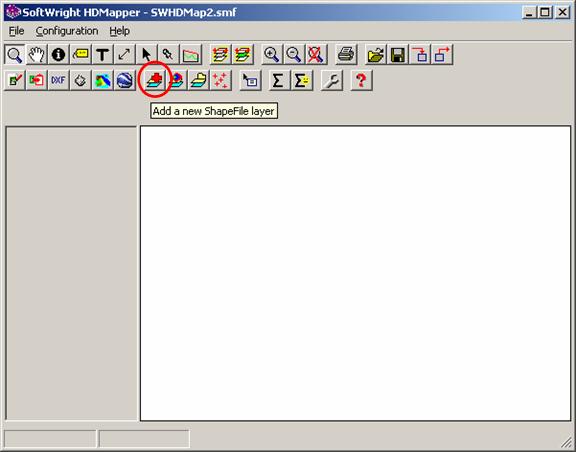The width and height of the screenshot is (576, 452).
Task: Select the magnifier zoom tool
Action: pos(15,55)
